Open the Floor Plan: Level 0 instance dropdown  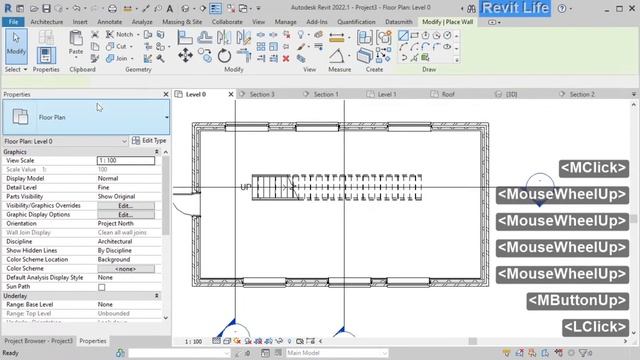(x=65, y=141)
